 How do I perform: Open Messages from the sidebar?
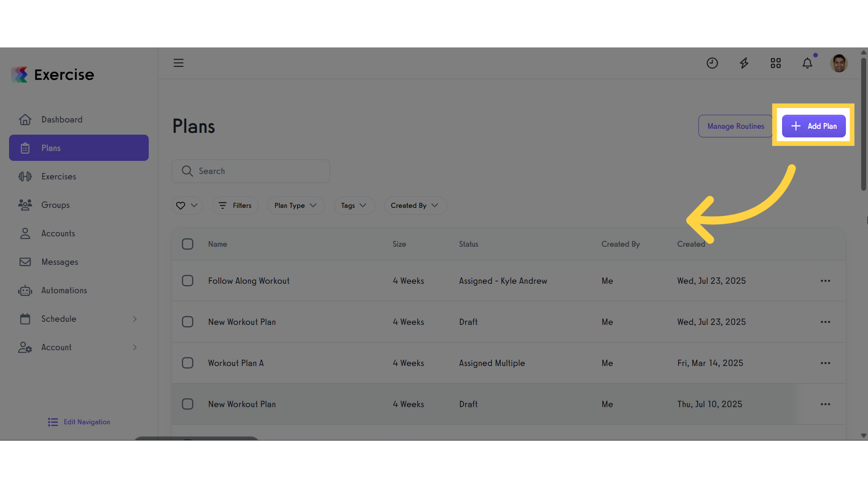pos(79,262)
